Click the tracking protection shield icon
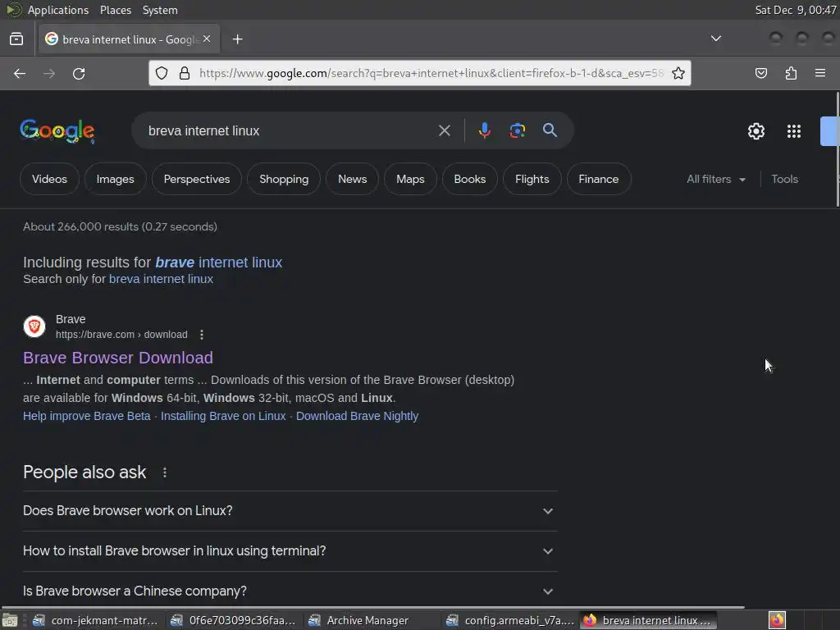840x630 pixels. tap(162, 73)
